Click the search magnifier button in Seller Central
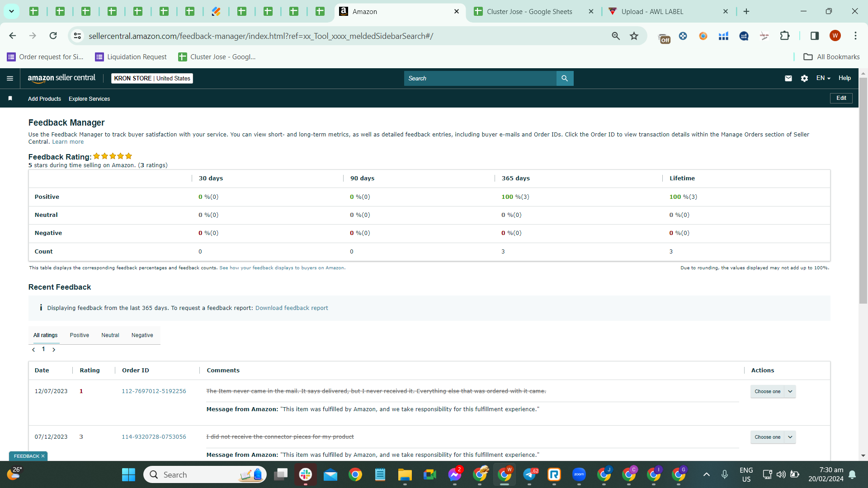 point(565,78)
